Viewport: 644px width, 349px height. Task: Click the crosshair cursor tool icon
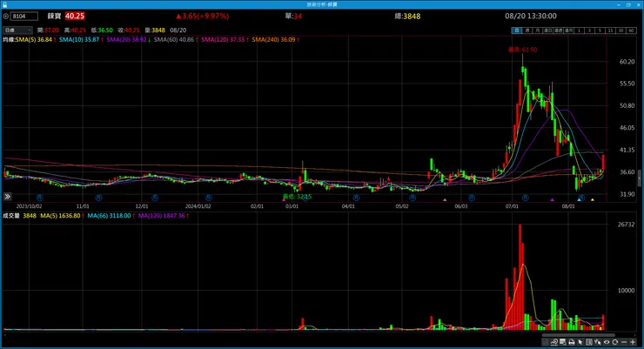[x=598, y=342]
